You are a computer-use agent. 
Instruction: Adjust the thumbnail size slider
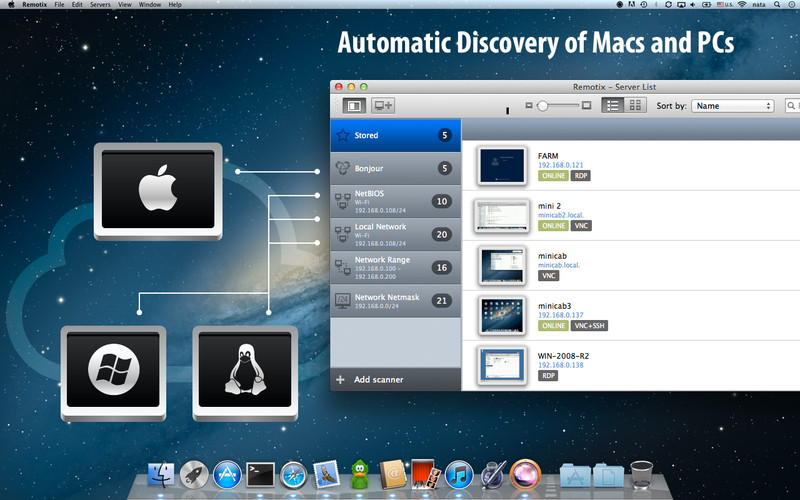[x=543, y=105]
